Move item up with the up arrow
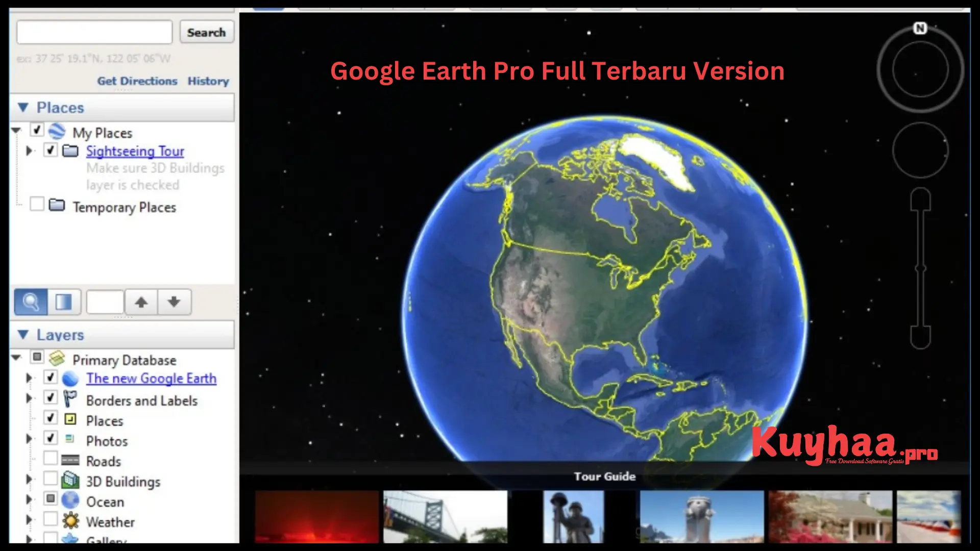 tap(141, 302)
